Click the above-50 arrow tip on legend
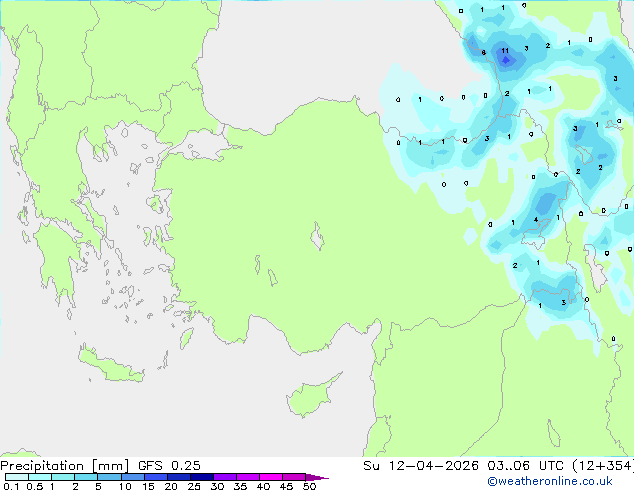This screenshot has width=634, height=490. click(317, 477)
